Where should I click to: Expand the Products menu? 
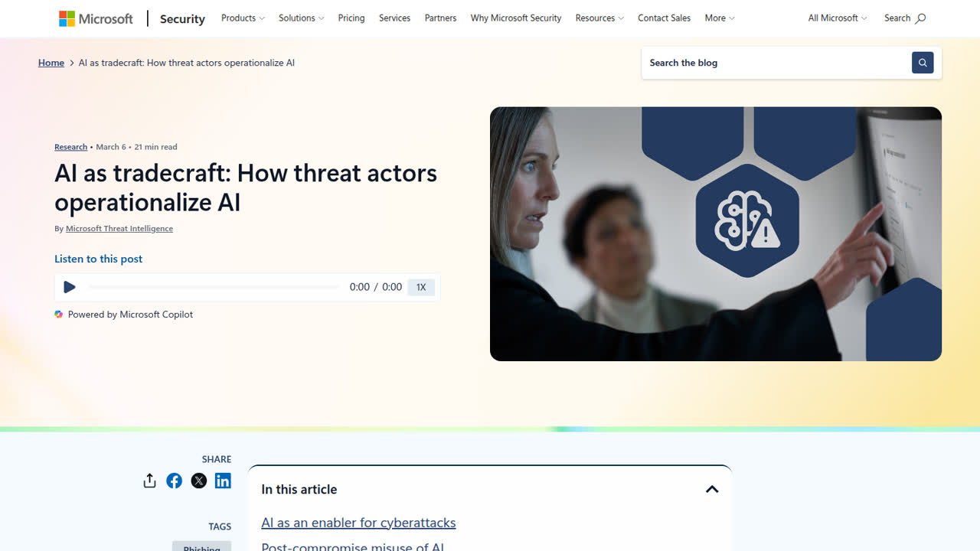[x=243, y=18]
